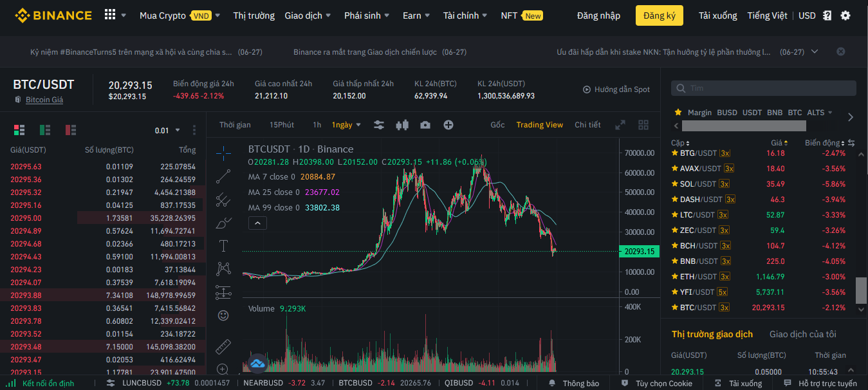Toggle favorite star for ETH/USDT
868x390 pixels.
click(x=675, y=277)
